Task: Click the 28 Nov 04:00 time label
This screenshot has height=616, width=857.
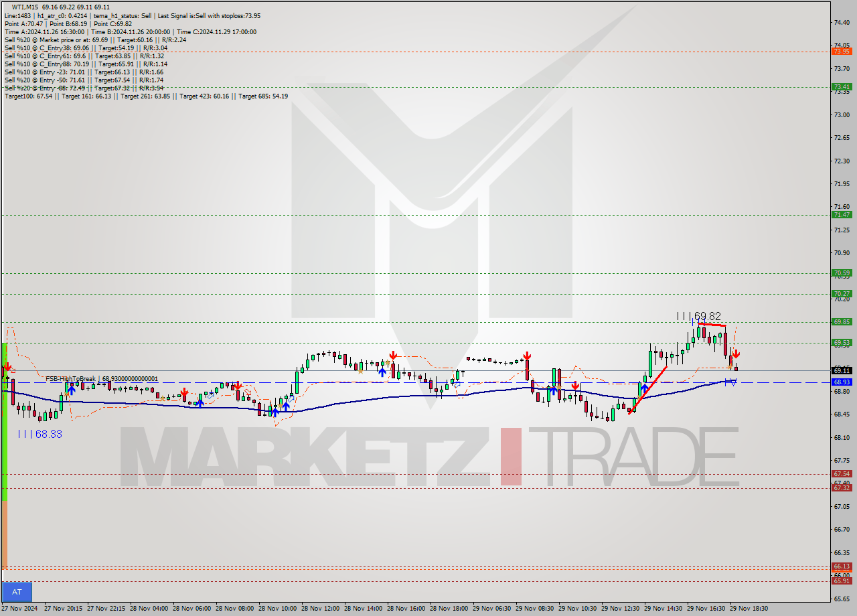Action: (x=149, y=609)
